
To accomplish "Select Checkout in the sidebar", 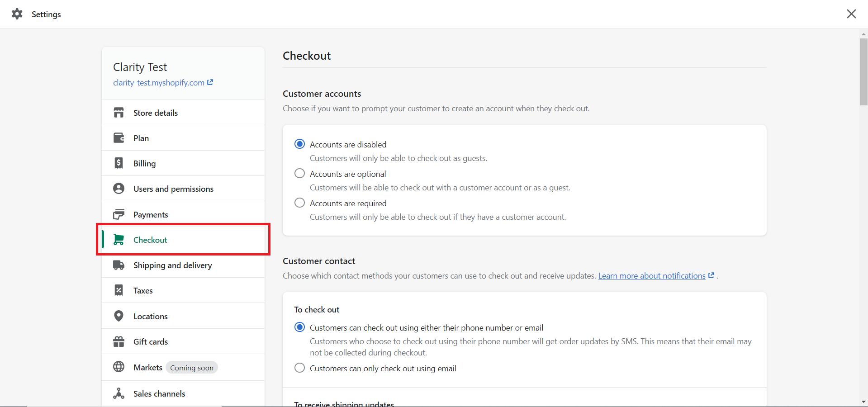I will pyautogui.click(x=183, y=240).
